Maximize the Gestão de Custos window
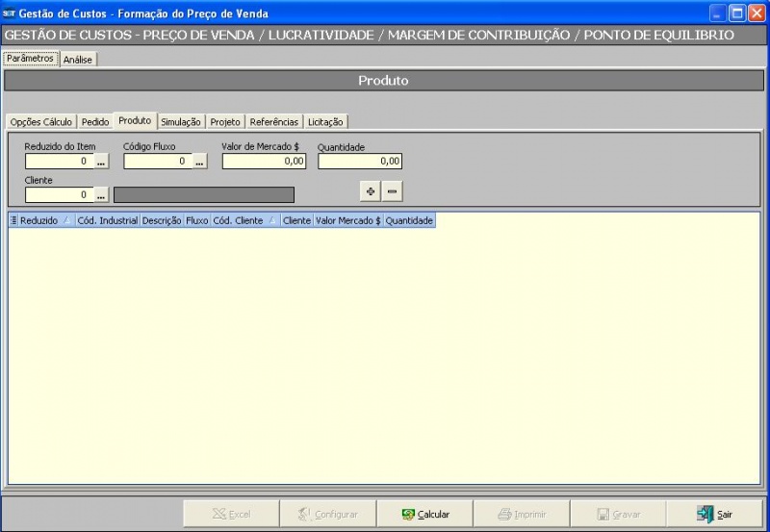The height and width of the screenshot is (532, 770). (x=737, y=13)
